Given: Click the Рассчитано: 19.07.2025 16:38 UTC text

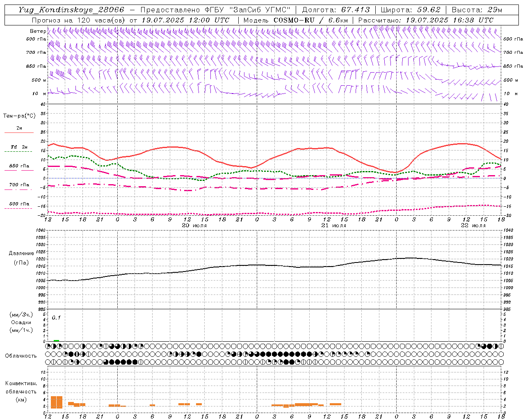Looking at the screenshot, I should pos(426,20).
